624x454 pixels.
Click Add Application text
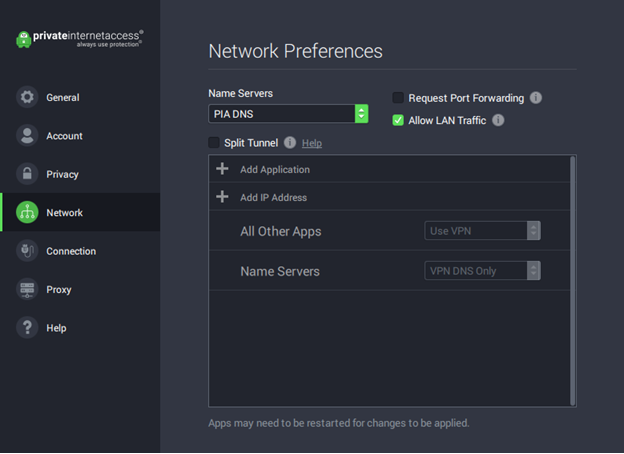pyautogui.click(x=275, y=170)
